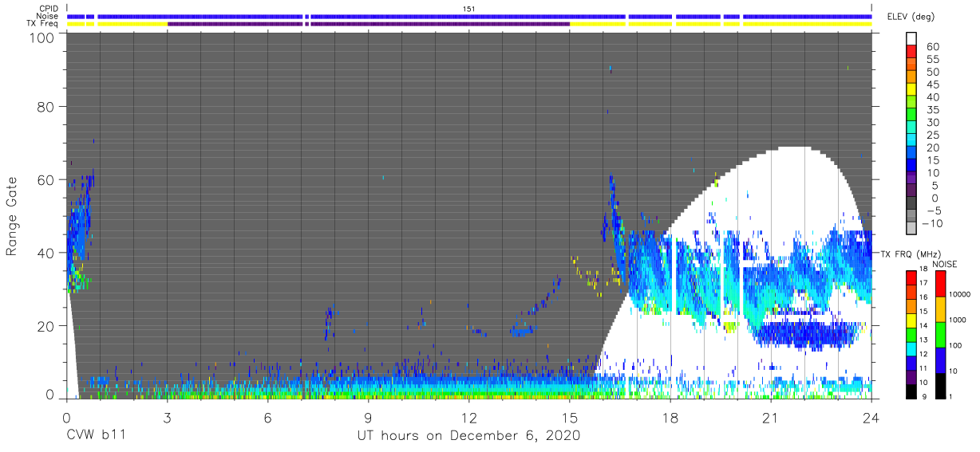Viewport: 980px width, 452px height.
Task: Click the 'CVW b11' radar beam label
Action: [x=96, y=435]
